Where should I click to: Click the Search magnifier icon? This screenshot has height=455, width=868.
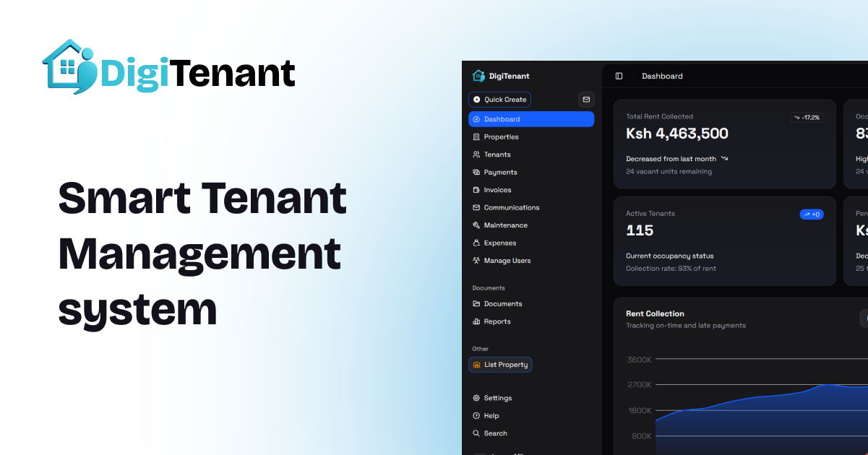[x=476, y=433]
